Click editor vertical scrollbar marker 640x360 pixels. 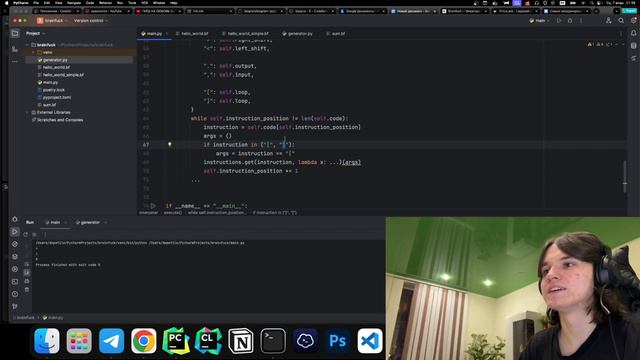pyautogui.click(x=625, y=183)
